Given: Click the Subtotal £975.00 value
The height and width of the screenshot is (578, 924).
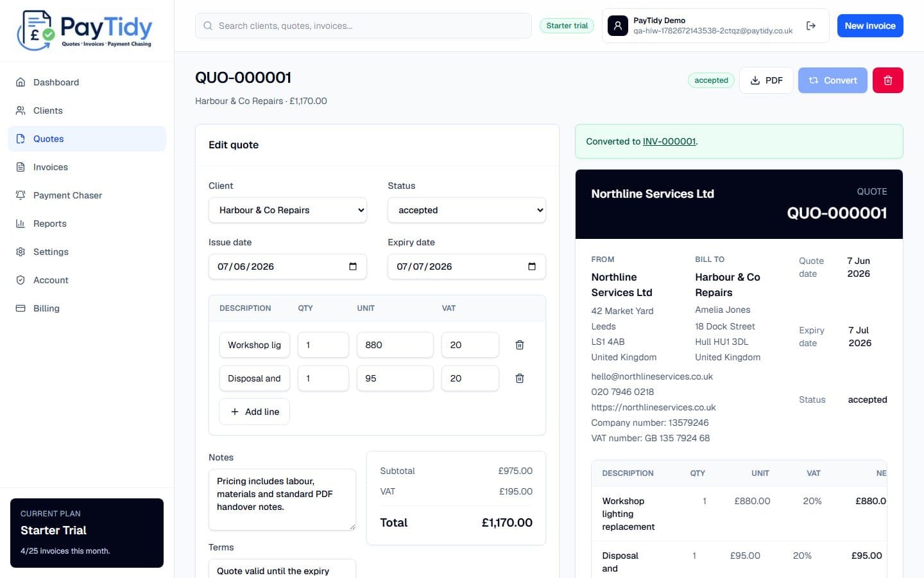Looking at the screenshot, I should 515,471.
